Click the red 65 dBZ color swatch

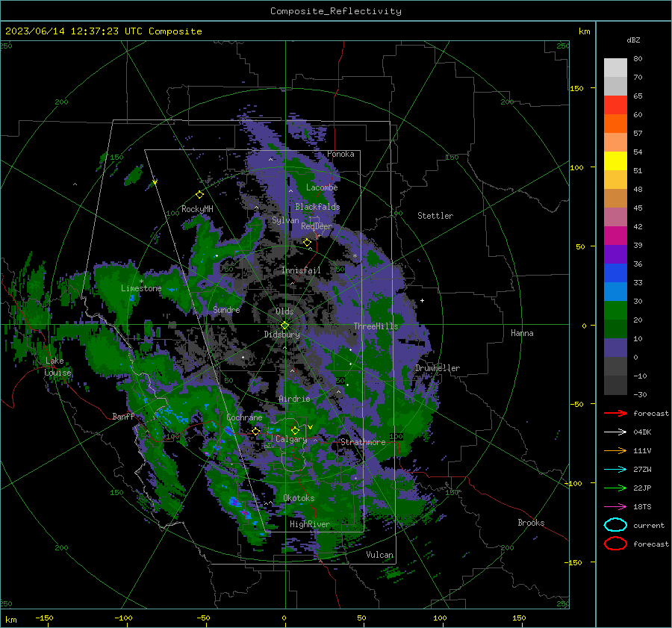click(615, 105)
